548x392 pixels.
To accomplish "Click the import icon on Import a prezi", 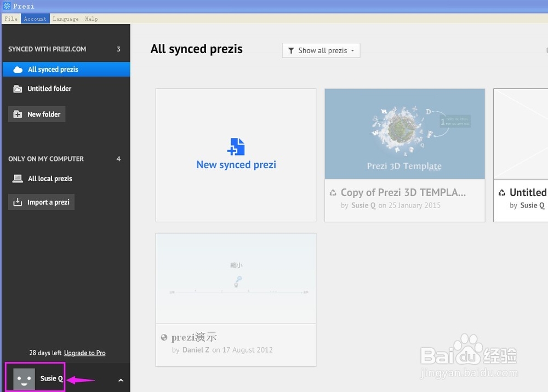I will pyautogui.click(x=18, y=202).
